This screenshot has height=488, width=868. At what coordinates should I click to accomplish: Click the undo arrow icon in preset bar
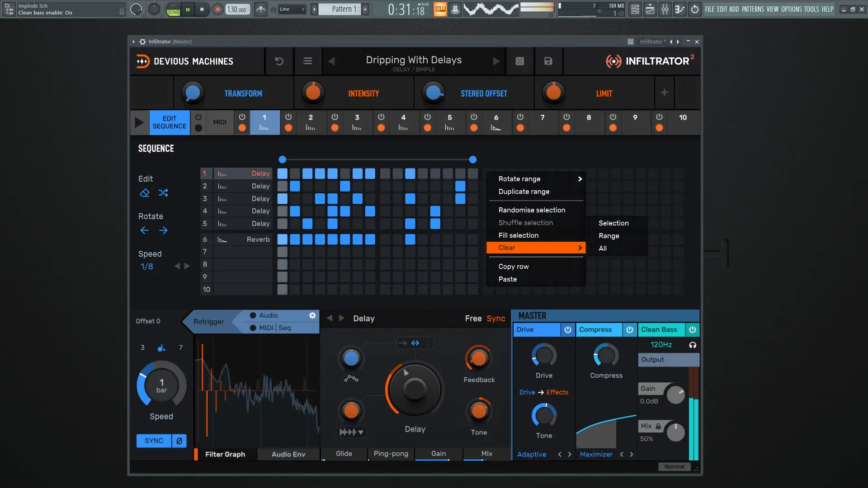[x=279, y=61]
